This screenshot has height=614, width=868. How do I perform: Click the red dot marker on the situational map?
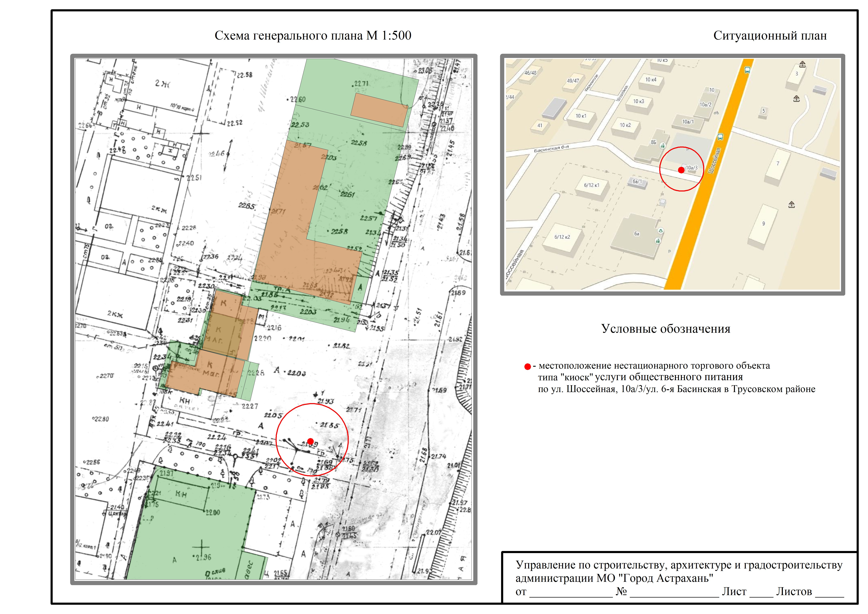(681, 170)
